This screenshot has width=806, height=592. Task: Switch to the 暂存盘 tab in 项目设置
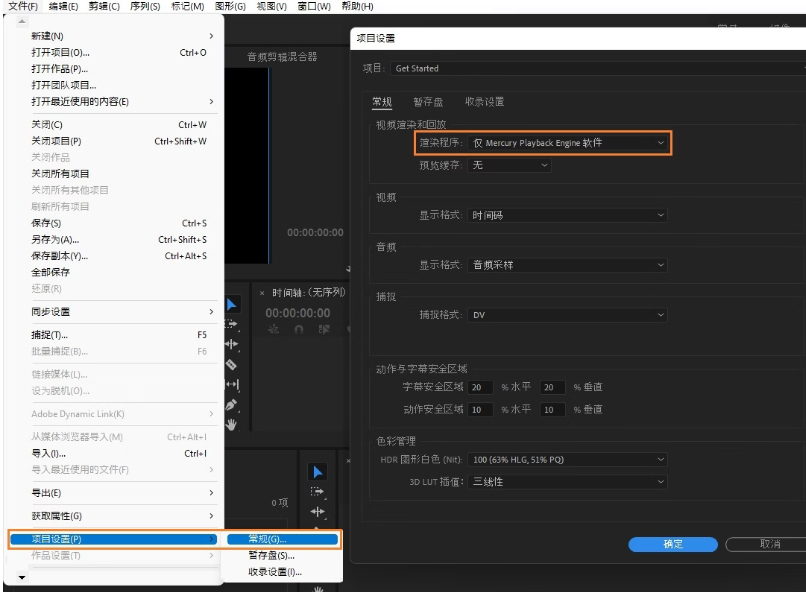click(x=428, y=102)
